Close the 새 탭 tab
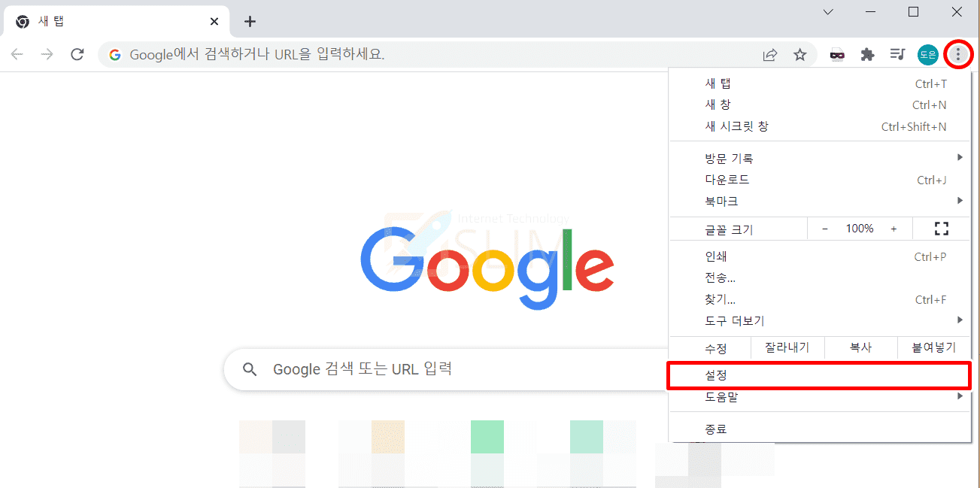 click(215, 22)
